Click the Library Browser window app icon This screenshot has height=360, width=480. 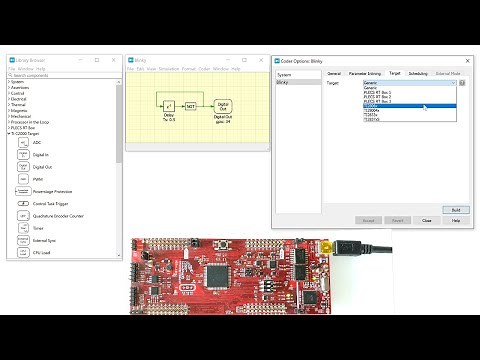tap(12, 60)
